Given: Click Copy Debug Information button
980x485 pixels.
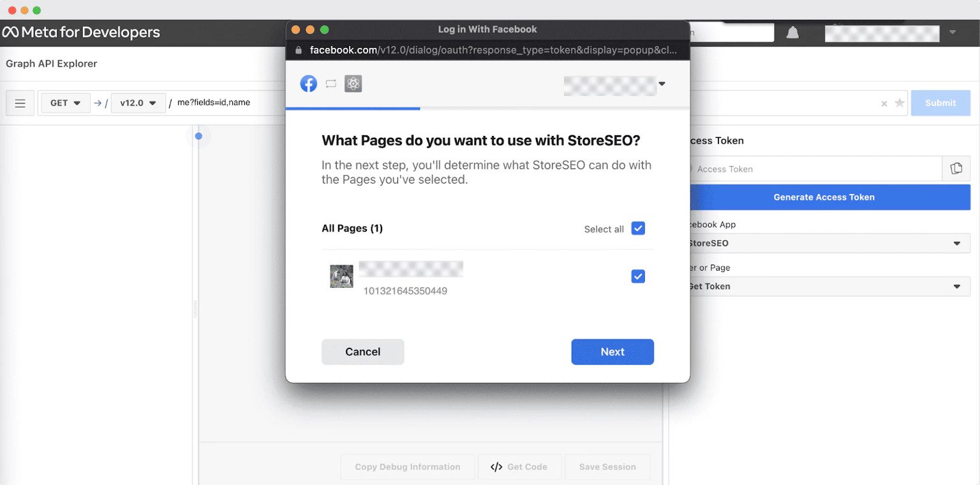Looking at the screenshot, I should tap(408, 467).
